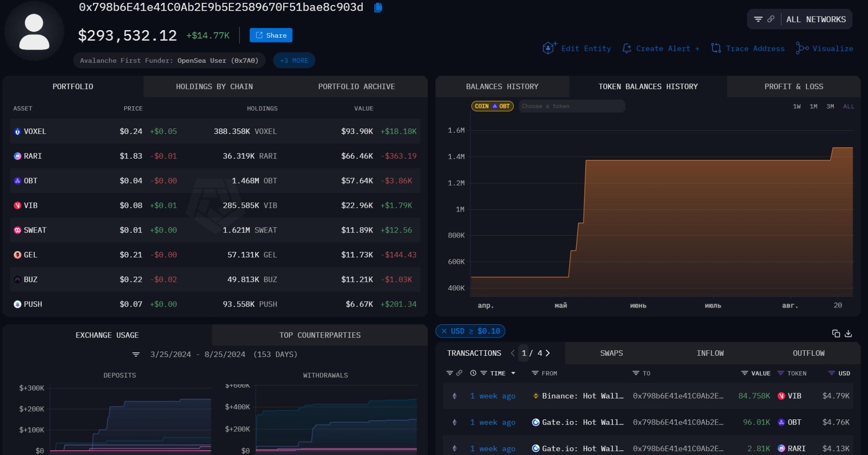Toggle the COIN OBT token chip
Screen dimensions: 868x455
click(x=492, y=106)
